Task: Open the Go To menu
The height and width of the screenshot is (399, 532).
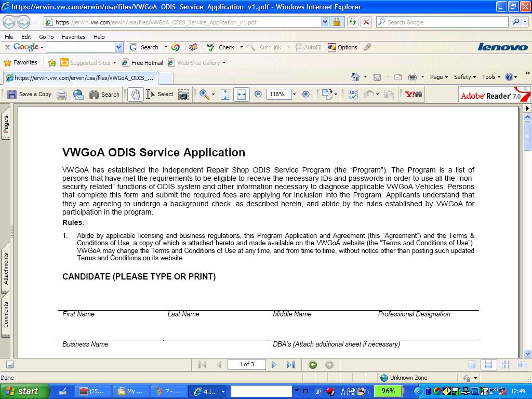Action: pyautogui.click(x=46, y=37)
